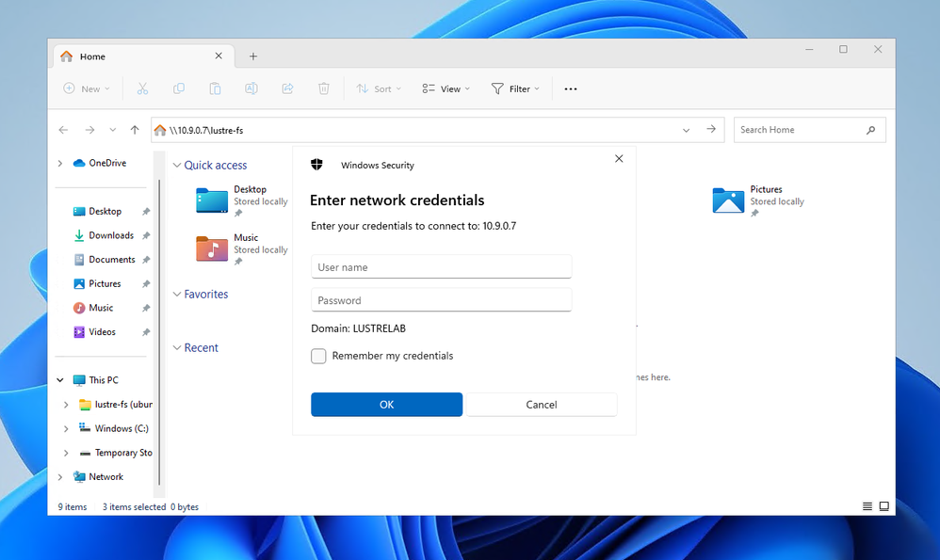Click the Cut scissors icon in toolbar

(142, 88)
